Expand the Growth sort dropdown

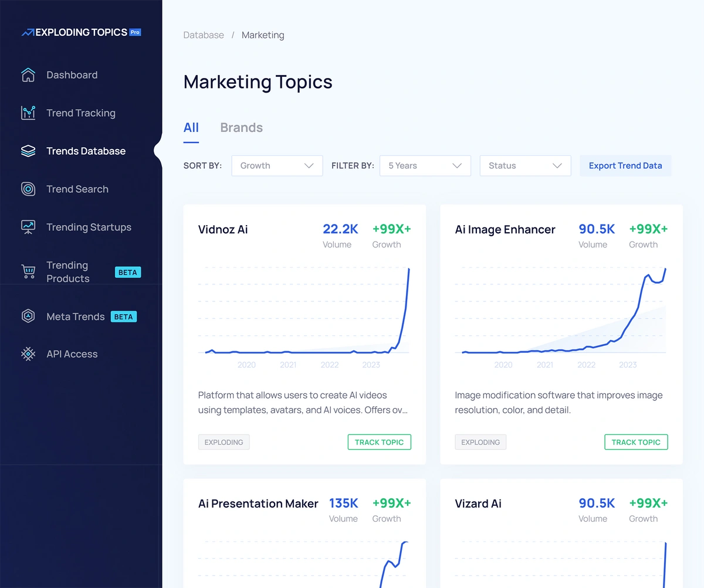tap(277, 166)
